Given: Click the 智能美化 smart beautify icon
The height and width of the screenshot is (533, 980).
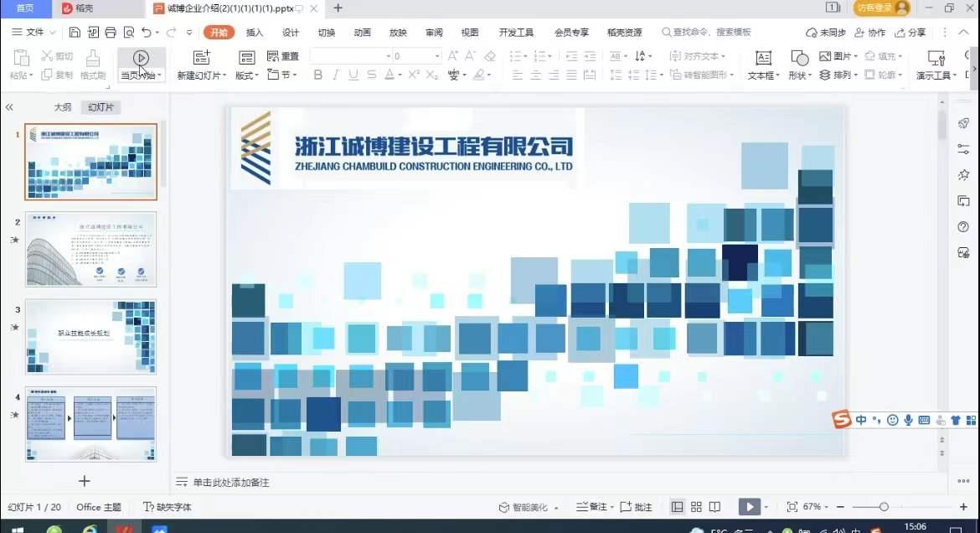Looking at the screenshot, I should point(503,507).
